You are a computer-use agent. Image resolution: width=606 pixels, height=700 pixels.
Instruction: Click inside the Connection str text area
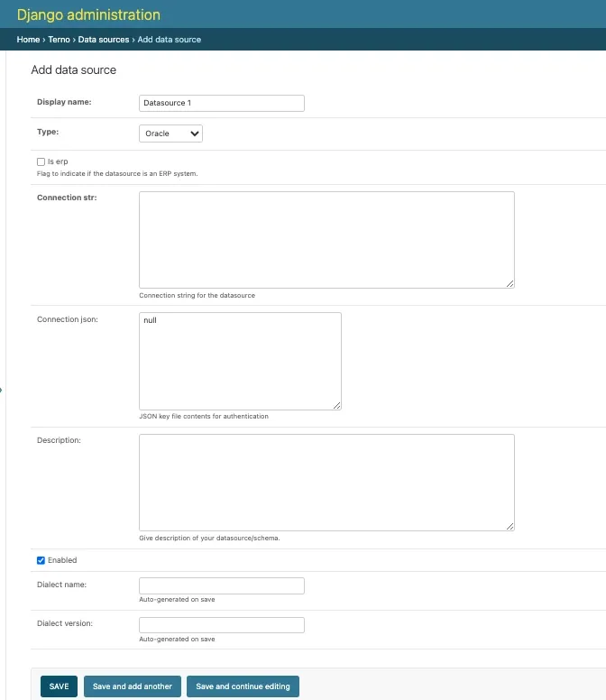(326, 239)
